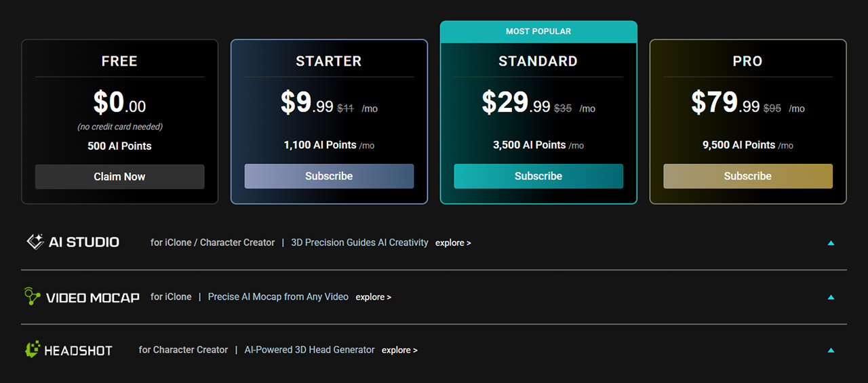
Task: Click 3D Precision Guides AI Creativity text
Action: (359, 243)
